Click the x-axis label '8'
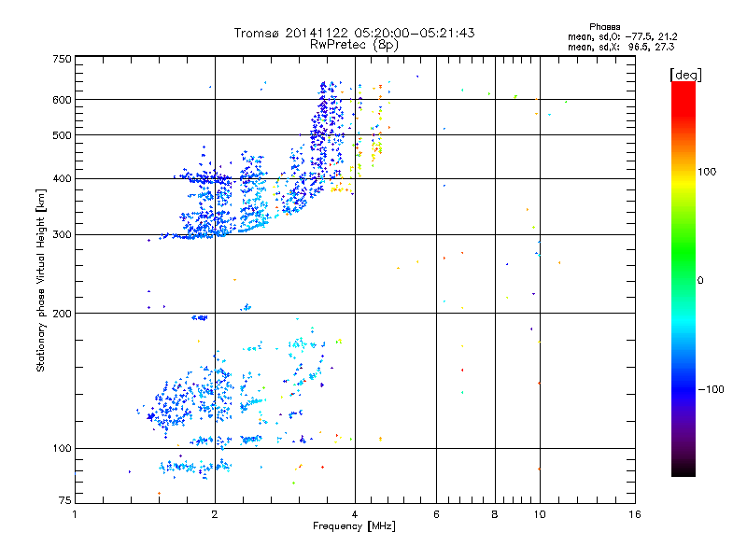 [495, 514]
